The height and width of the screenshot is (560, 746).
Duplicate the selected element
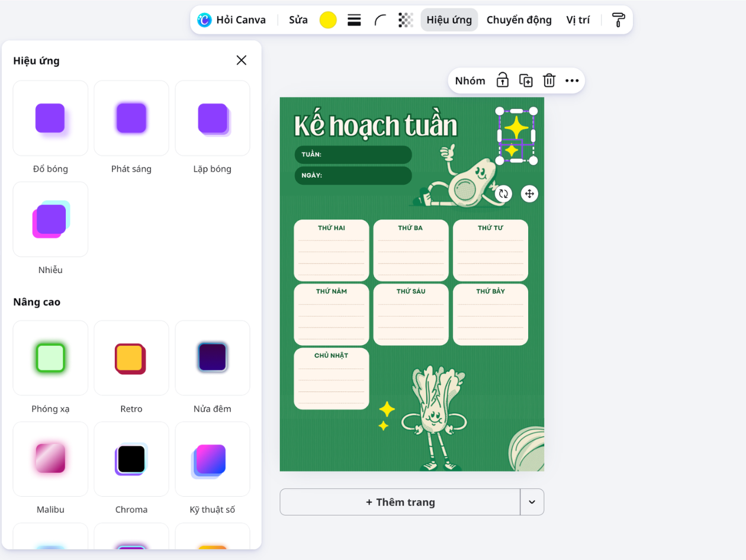[x=526, y=81]
